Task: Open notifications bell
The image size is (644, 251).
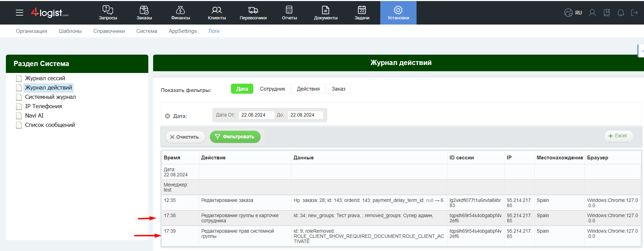Action: 621,13
